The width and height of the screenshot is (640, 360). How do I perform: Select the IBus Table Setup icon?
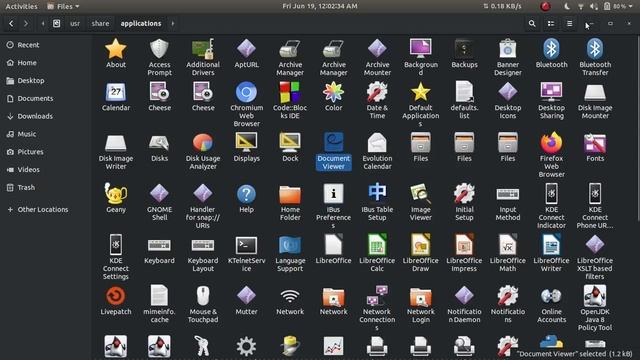point(377,193)
